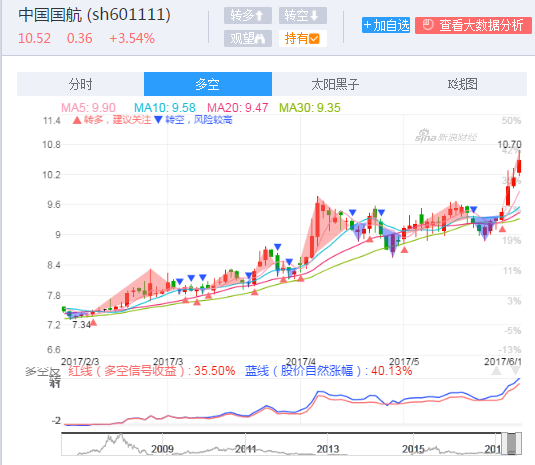The width and height of the screenshot is (535, 465).
Task: Toggle the 持有 checked hold option
Action: tap(303, 38)
